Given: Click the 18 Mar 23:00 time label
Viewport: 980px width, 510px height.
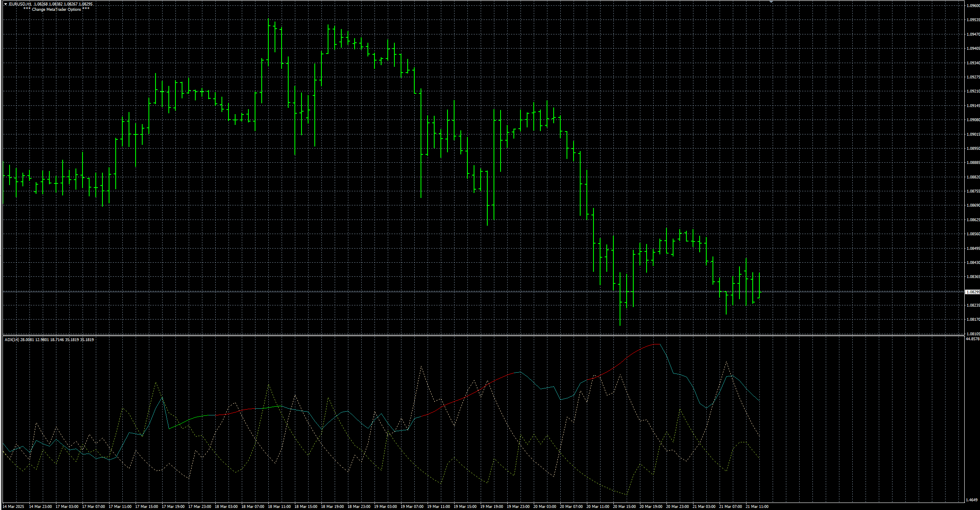Looking at the screenshot, I should tap(359, 507).
